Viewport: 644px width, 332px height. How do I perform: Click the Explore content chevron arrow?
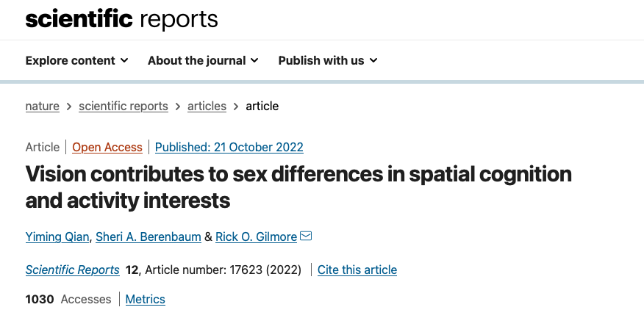[x=124, y=61]
